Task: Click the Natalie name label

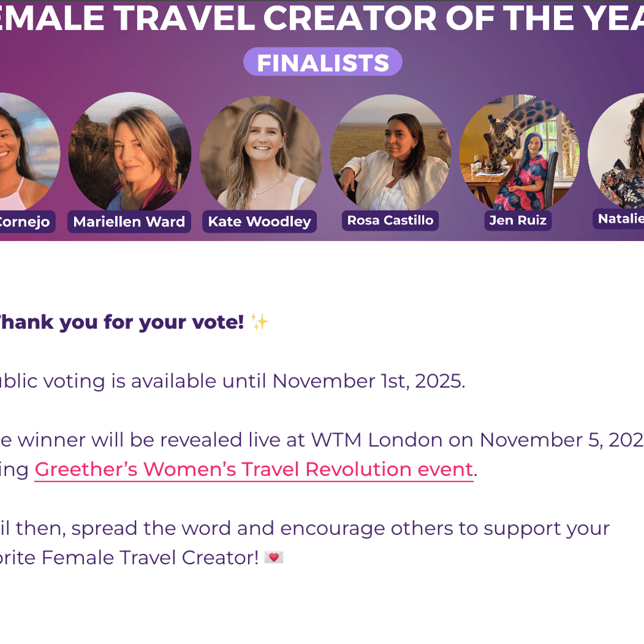Action: (x=620, y=219)
